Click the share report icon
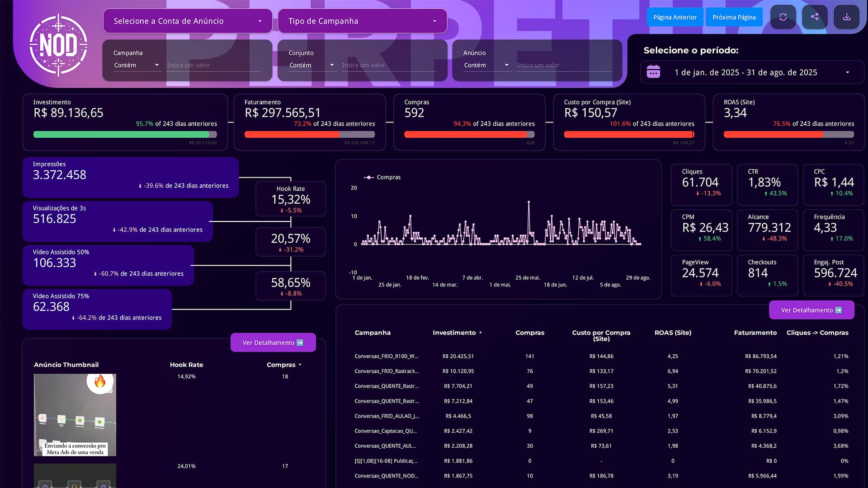The image size is (868, 488). pyautogui.click(x=815, y=17)
